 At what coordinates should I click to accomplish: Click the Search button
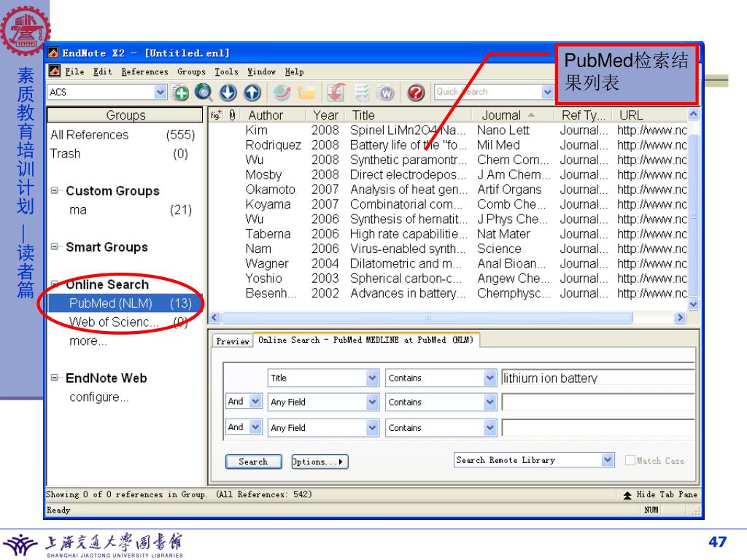click(253, 462)
